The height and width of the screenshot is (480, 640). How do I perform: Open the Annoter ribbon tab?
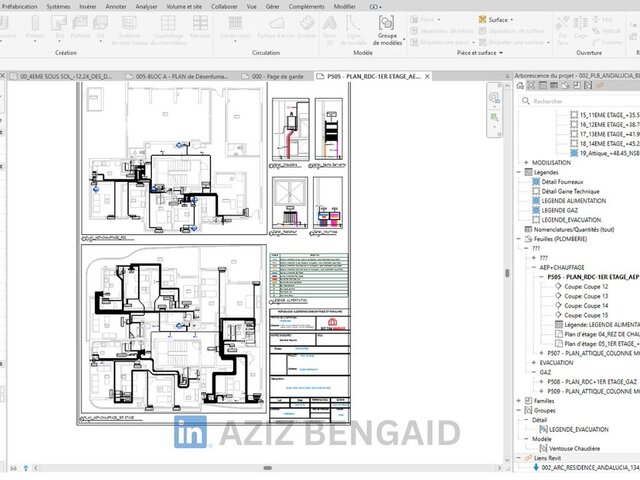click(x=116, y=6)
